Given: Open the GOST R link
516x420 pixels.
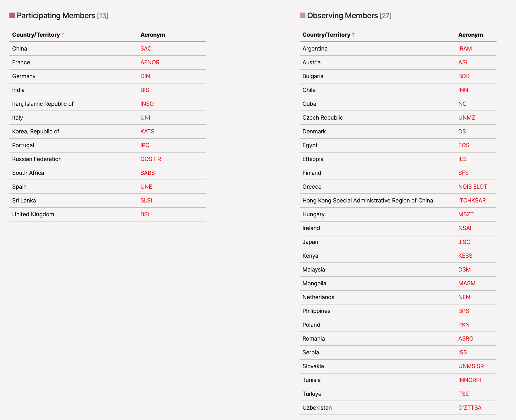Looking at the screenshot, I should [151, 159].
